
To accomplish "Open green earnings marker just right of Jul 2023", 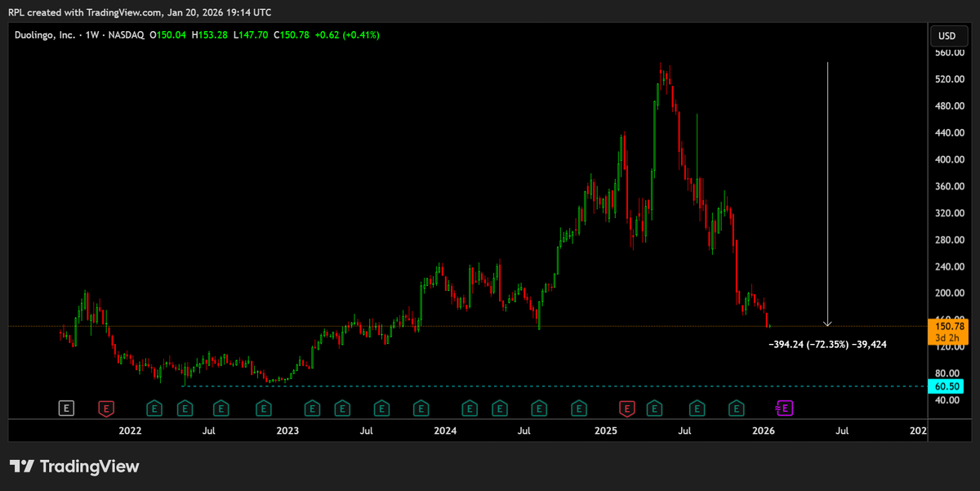I will pos(381,407).
